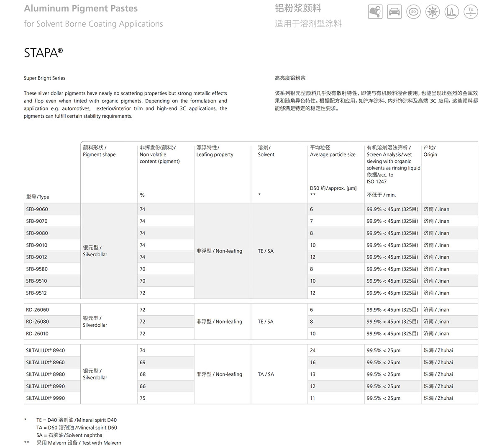Click the SD silver dollar icon

coord(413,12)
